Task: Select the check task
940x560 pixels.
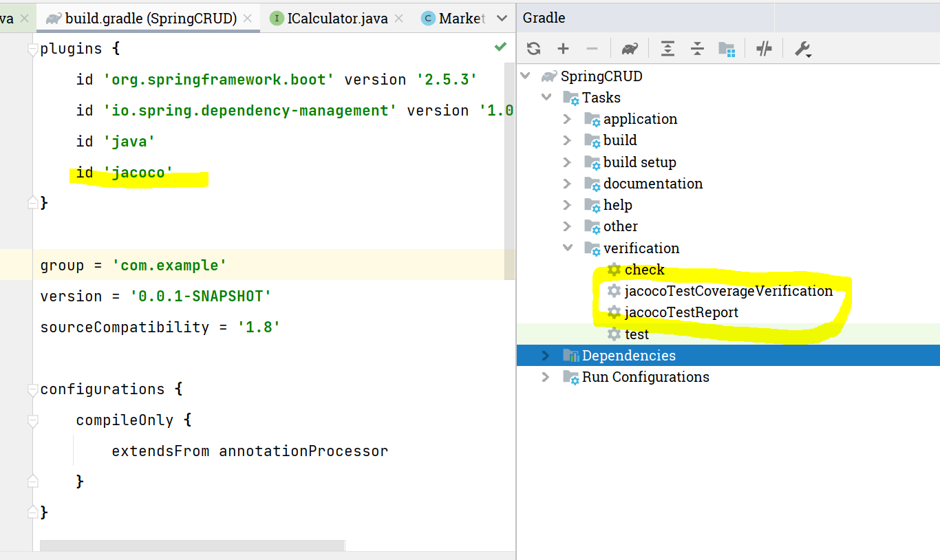Action: click(x=645, y=270)
